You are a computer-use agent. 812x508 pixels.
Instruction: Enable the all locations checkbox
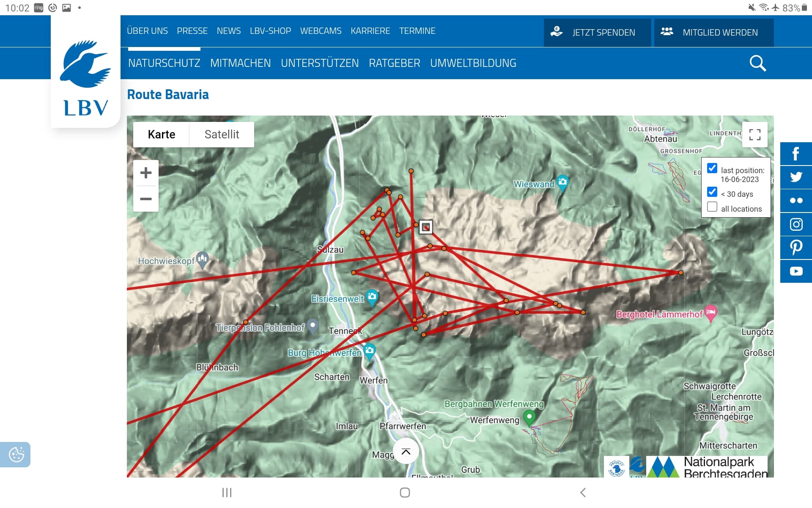(x=712, y=207)
